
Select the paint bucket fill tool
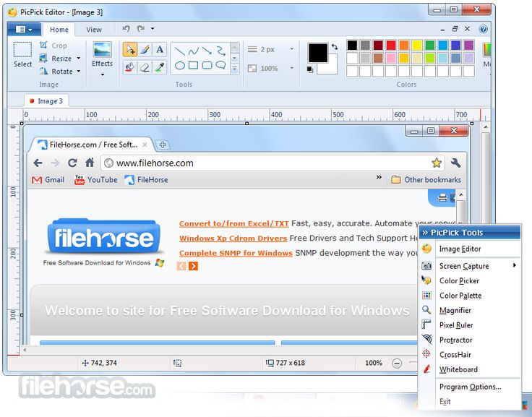(x=130, y=66)
